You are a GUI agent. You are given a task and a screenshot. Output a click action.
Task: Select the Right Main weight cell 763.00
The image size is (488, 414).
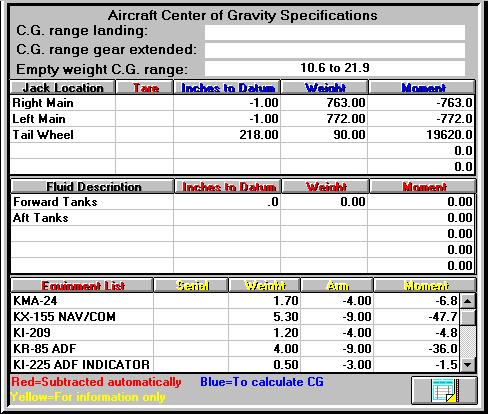pyautogui.click(x=324, y=103)
